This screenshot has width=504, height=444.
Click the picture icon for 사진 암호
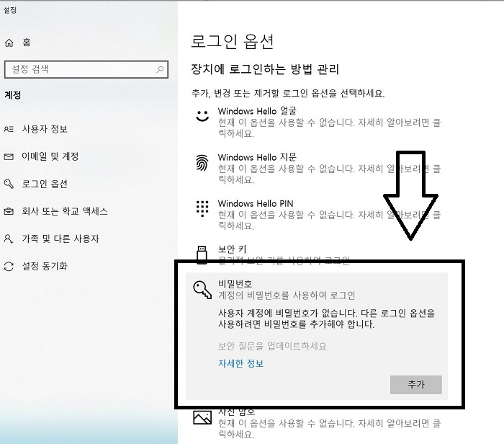(x=202, y=417)
